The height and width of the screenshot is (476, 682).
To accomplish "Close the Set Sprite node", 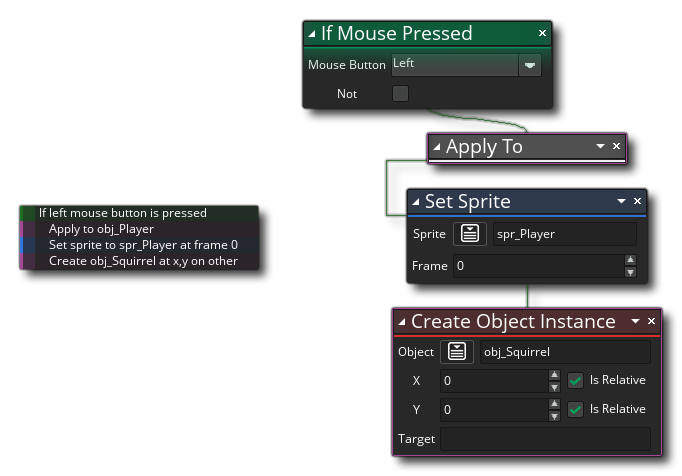I will [x=637, y=201].
